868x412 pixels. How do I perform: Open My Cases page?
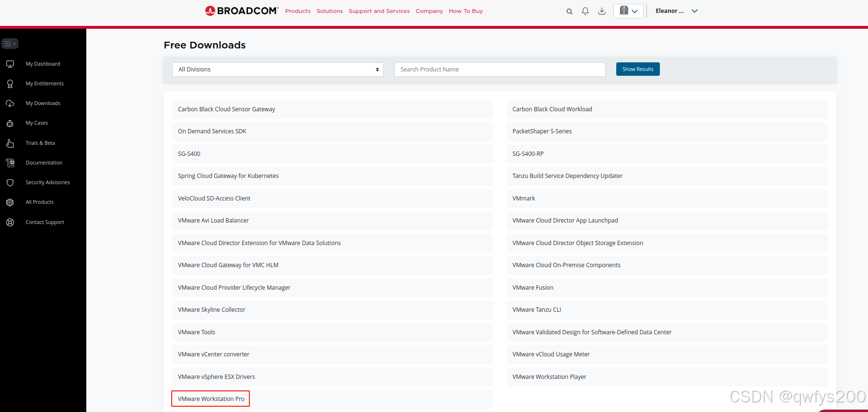[x=36, y=123]
